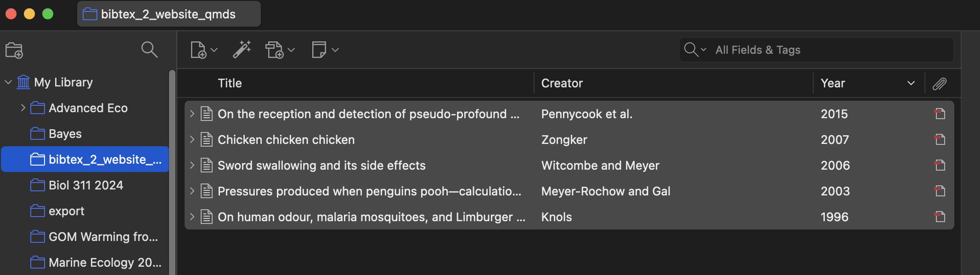Click the New Collection icon
The image size is (980, 275).
click(14, 50)
